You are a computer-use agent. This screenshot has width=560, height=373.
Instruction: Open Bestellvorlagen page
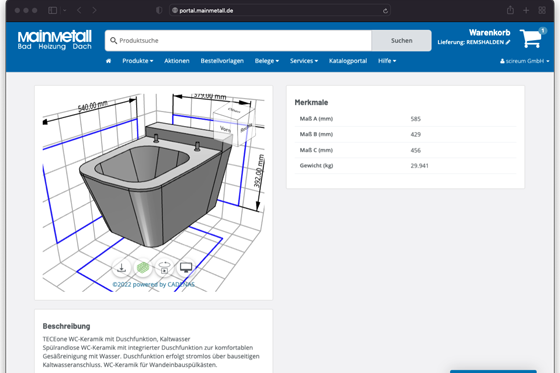click(222, 61)
